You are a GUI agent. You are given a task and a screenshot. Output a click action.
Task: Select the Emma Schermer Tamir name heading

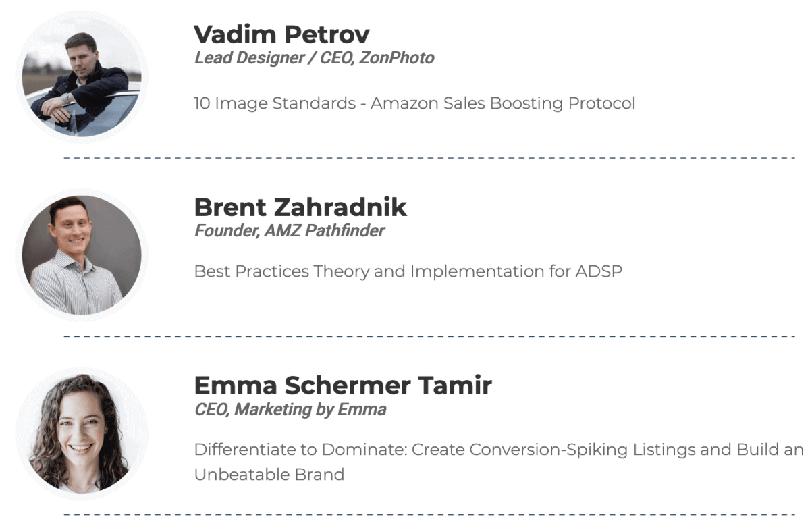pos(343,385)
